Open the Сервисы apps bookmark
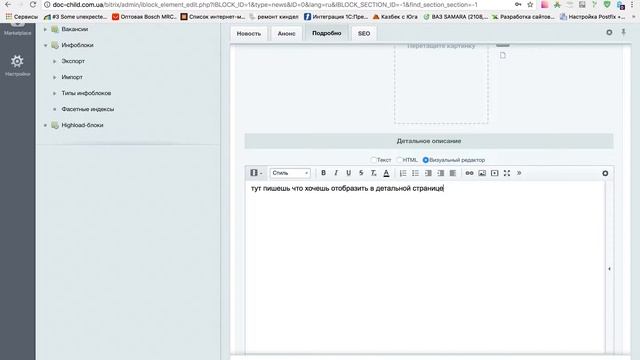The image size is (640, 360). [22, 17]
